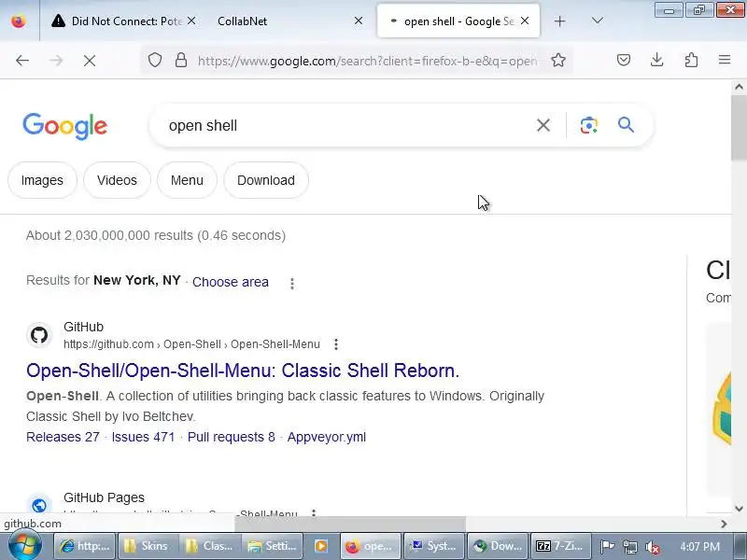Click the GitHub Pages globe favicon

(39, 505)
